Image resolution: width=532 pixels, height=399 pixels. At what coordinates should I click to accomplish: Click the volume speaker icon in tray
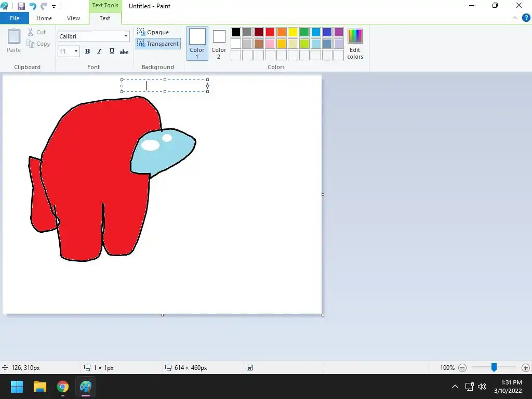482,387
